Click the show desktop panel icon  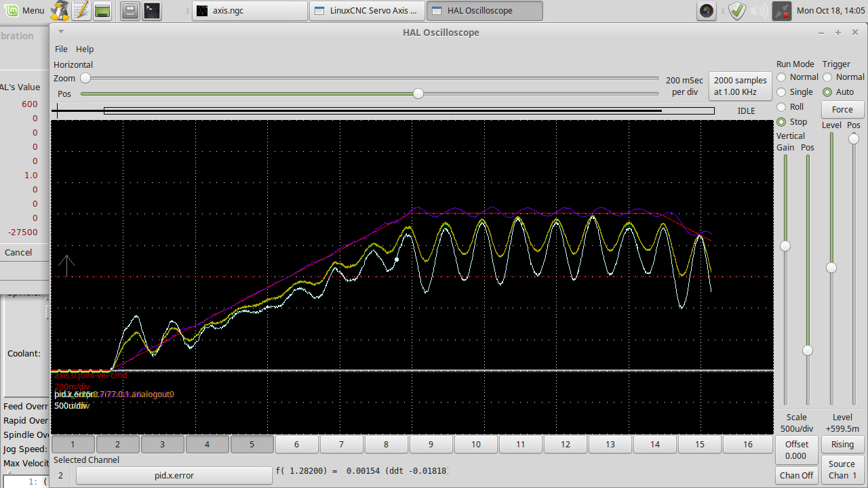102,10
